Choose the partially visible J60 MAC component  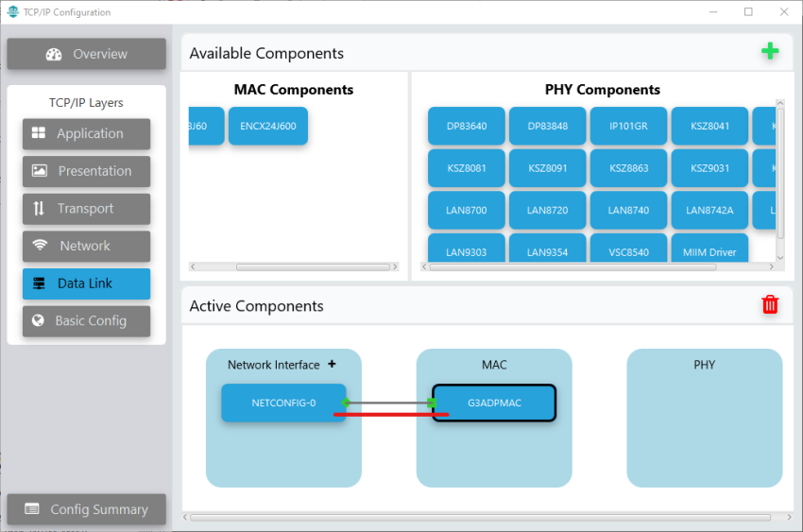tap(206, 126)
